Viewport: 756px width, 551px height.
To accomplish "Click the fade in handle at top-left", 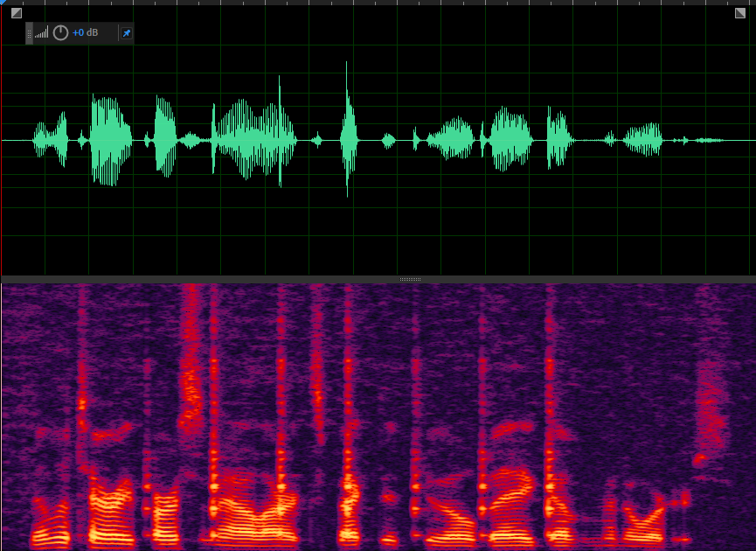I will (x=16, y=13).
